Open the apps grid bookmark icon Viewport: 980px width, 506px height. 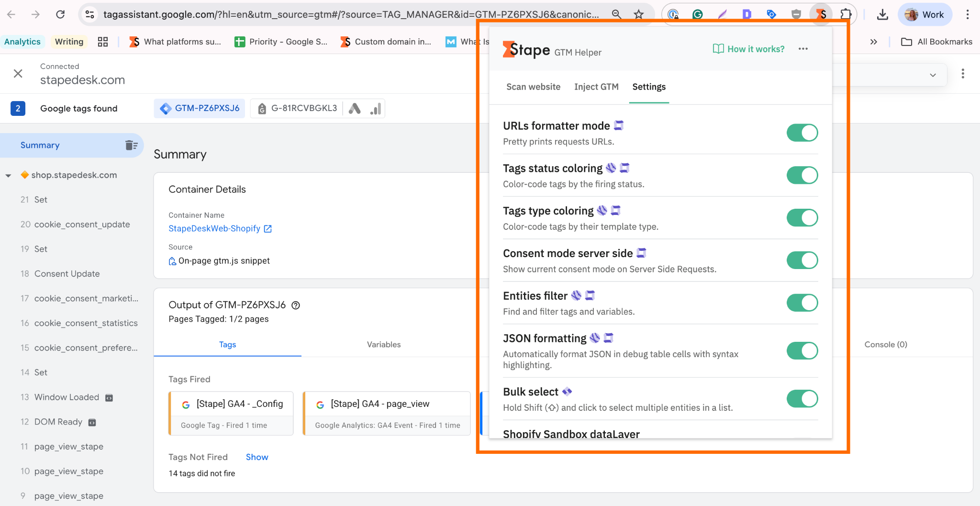click(x=102, y=42)
